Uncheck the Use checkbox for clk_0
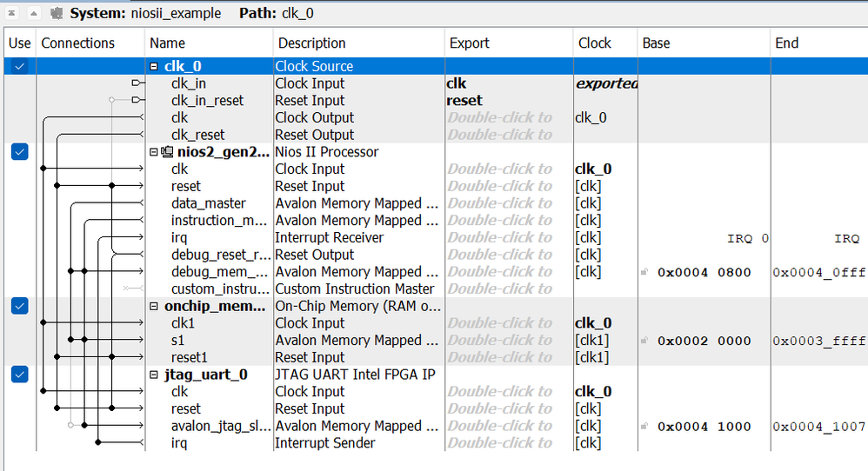Screen dimensions: 868x471 (x=19, y=66)
